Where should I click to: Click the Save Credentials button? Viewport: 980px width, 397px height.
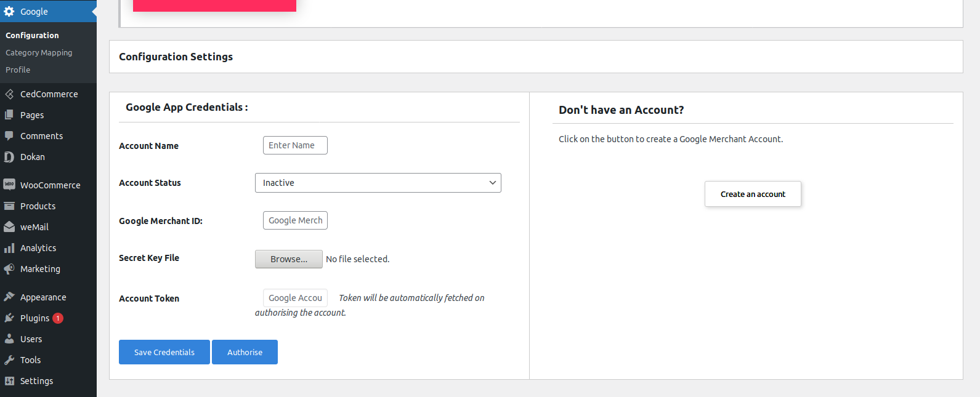pos(164,352)
